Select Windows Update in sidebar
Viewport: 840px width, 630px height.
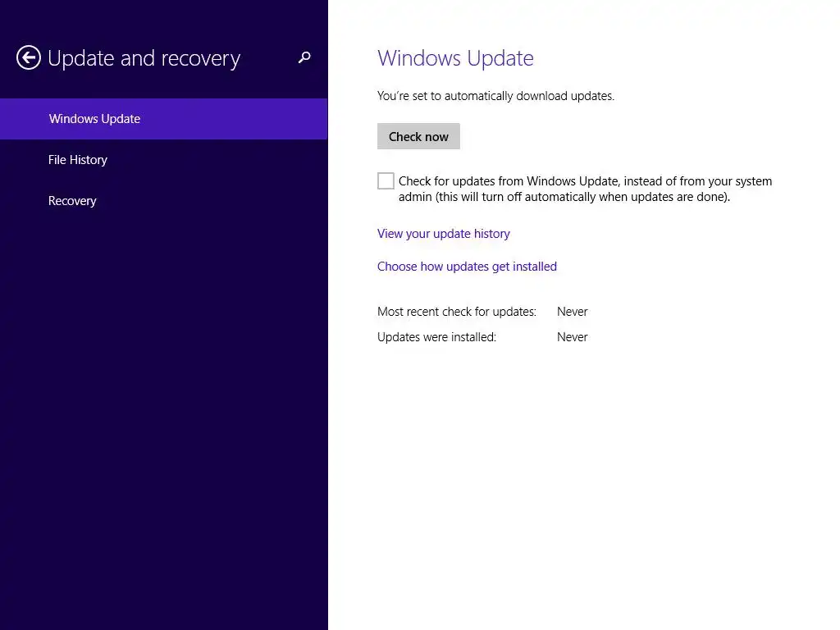[x=163, y=119]
